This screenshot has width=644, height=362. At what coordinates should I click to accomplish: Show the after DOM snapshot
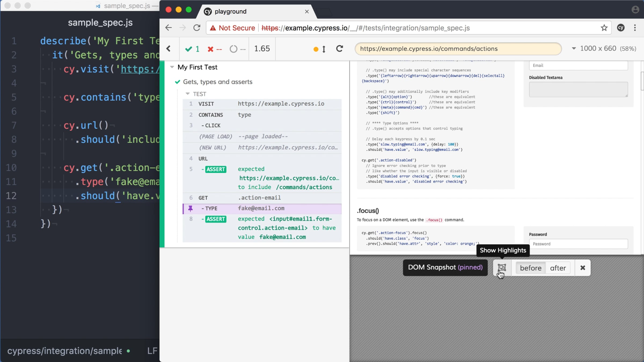click(558, 268)
